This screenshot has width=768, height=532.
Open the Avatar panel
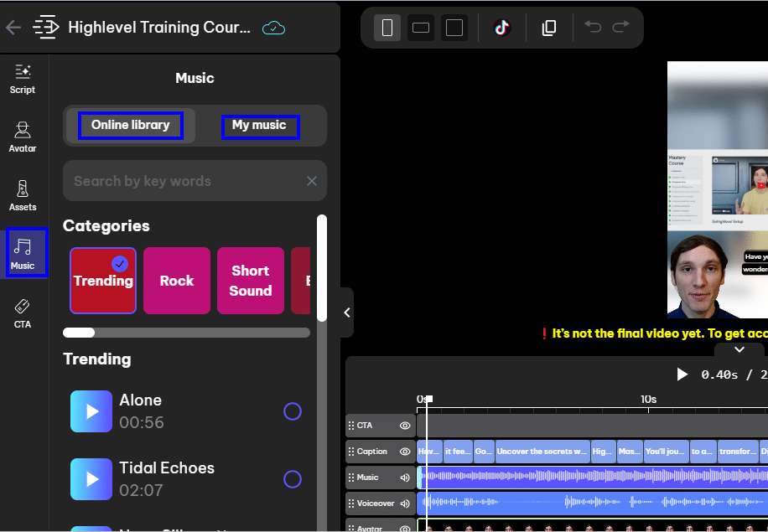[x=23, y=137]
